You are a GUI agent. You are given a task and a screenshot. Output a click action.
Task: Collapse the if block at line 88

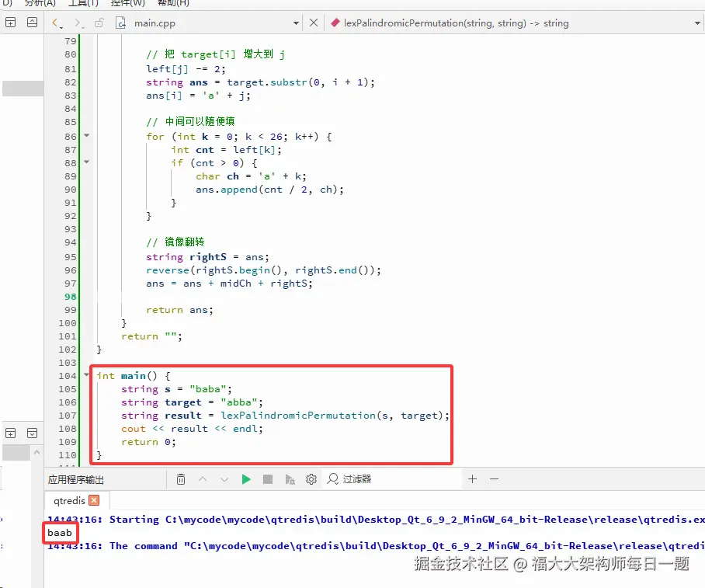click(x=87, y=162)
